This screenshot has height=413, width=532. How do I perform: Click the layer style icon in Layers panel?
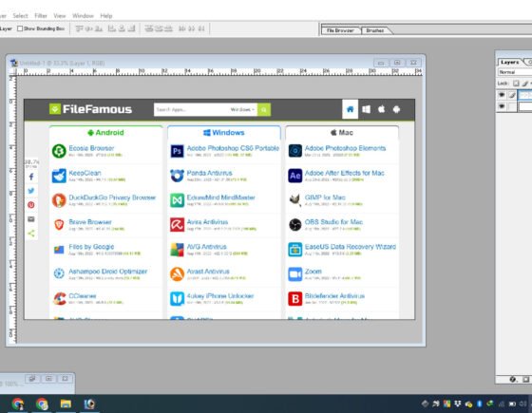(x=513, y=380)
